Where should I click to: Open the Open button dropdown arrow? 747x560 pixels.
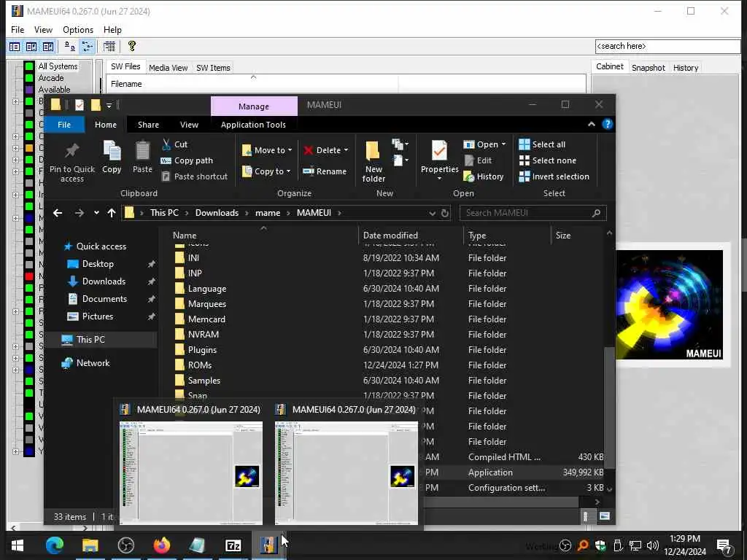coord(503,144)
